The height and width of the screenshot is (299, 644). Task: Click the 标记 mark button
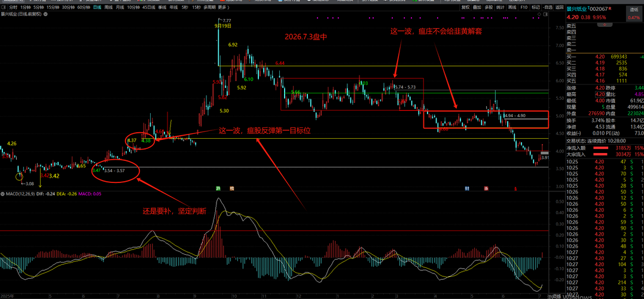tap(536, 7)
